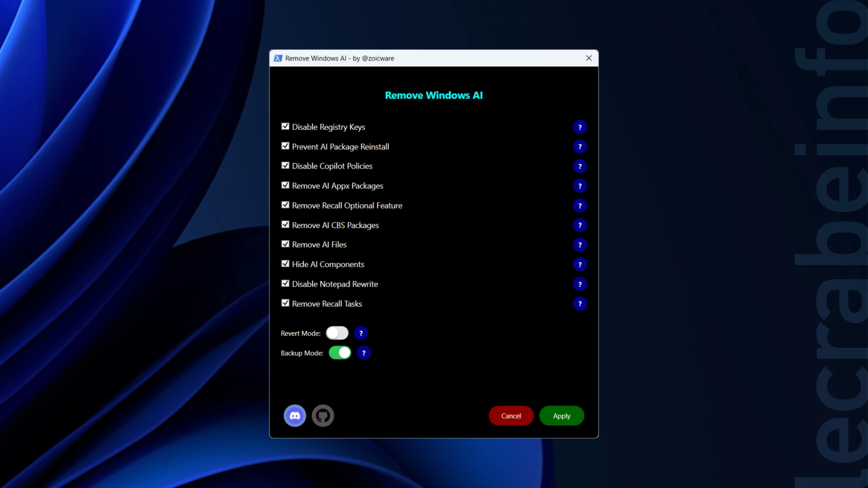Uncheck Remove AI CBS Packages checkbox
This screenshot has height=488, width=868.
coord(285,225)
